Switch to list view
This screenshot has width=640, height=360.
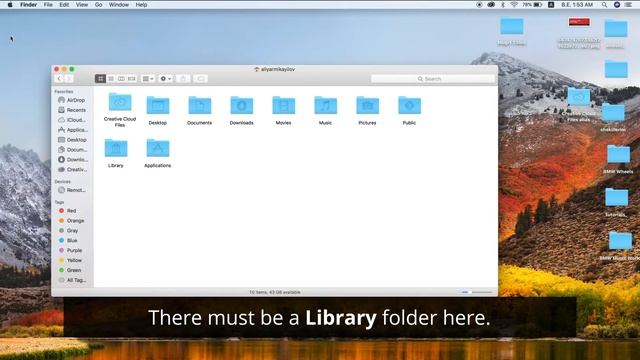click(111, 78)
